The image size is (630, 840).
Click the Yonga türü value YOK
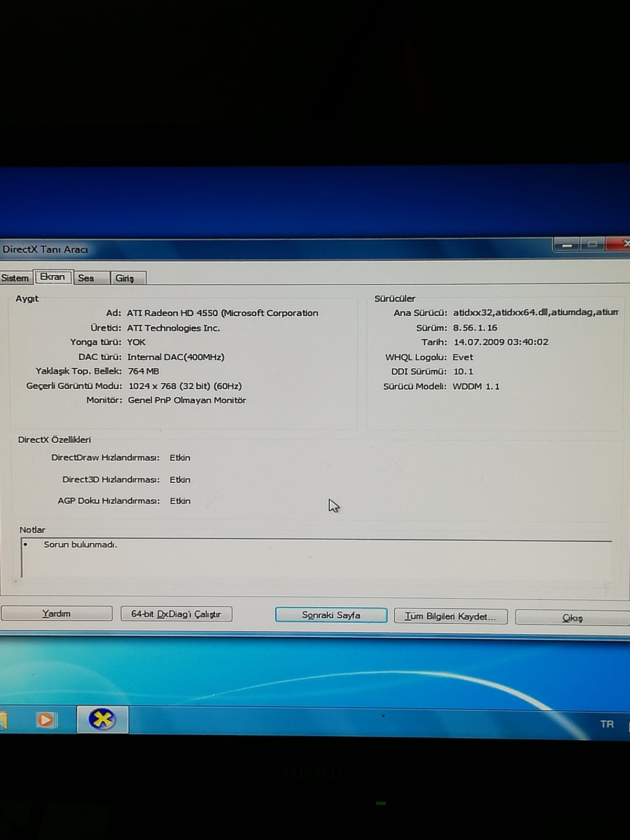click(x=136, y=342)
